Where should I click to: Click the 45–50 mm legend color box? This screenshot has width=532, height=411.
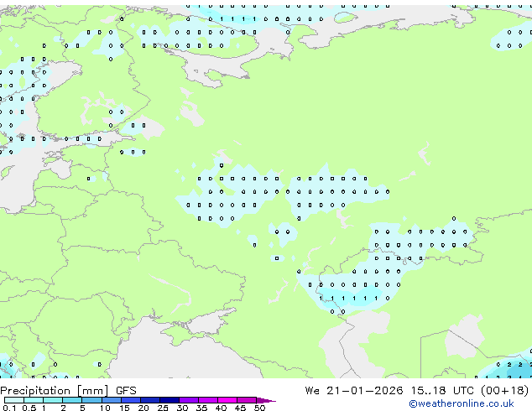coord(247,400)
